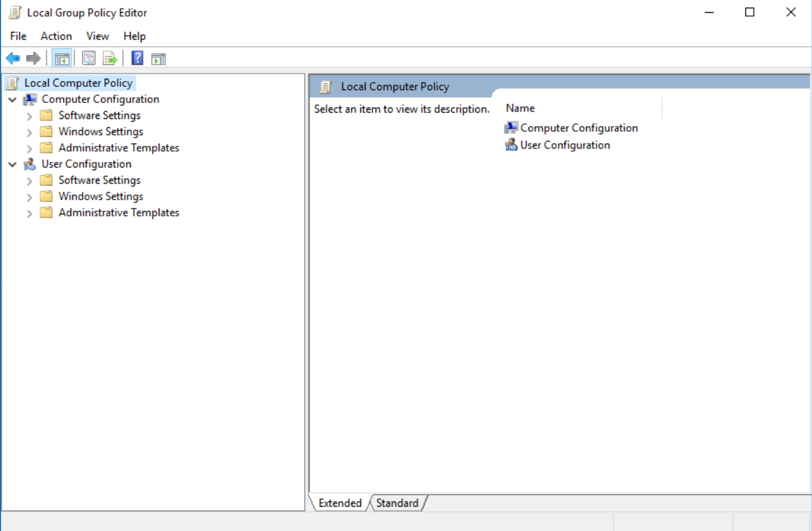The image size is (812, 531).
Task: Select Software Settings text under Computer Configuration
Action: 100,115
